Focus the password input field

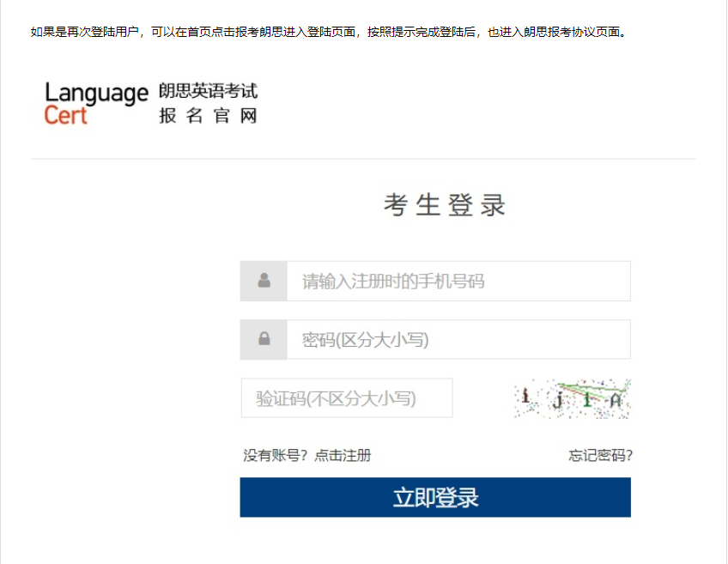pos(458,339)
